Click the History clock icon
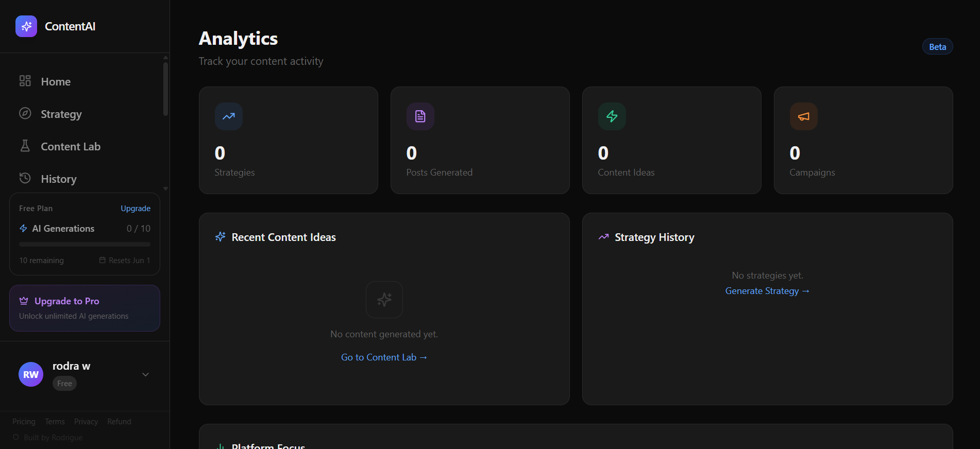Image resolution: width=980 pixels, height=449 pixels. point(25,178)
